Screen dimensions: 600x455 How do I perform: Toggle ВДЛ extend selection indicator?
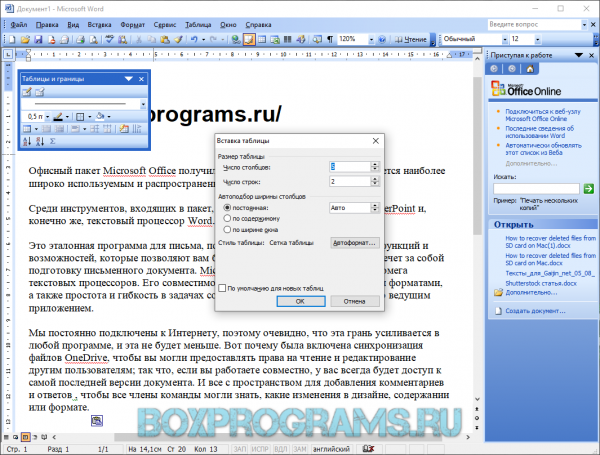[280, 449]
